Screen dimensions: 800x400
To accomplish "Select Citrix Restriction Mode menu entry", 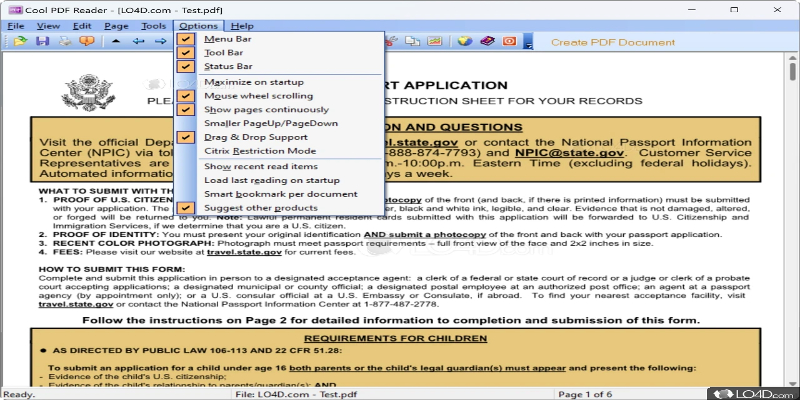I will tap(252, 150).
